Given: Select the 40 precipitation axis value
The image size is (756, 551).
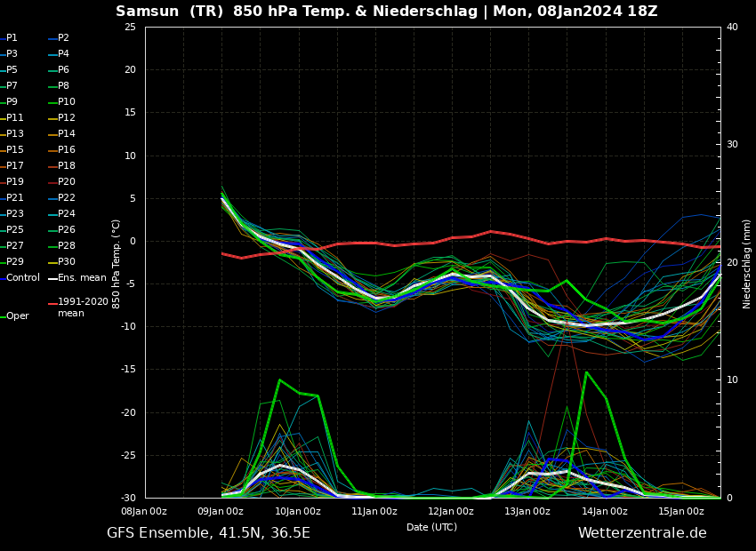Looking at the screenshot, I should [x=732, y=27].
